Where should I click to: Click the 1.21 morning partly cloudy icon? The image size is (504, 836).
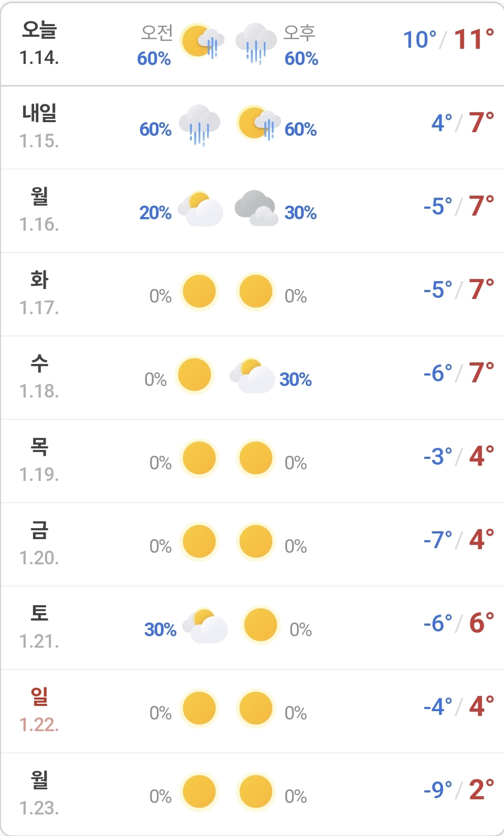[x=205, y=626]
